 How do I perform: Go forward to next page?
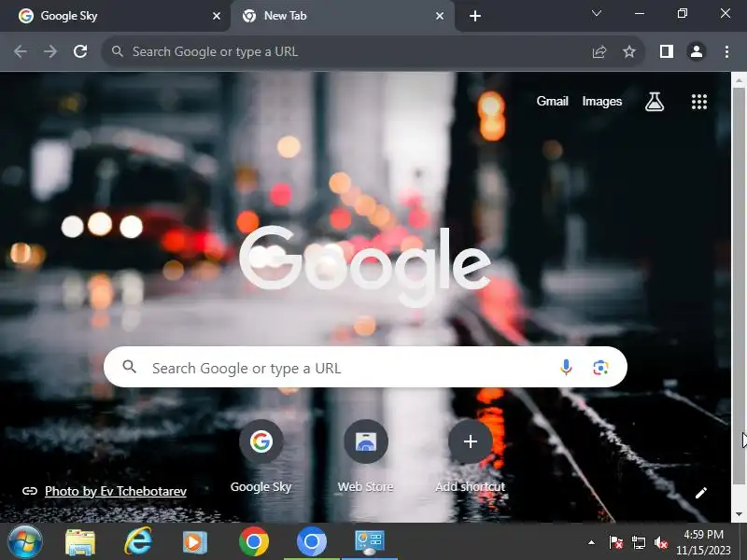click(50, 51)
